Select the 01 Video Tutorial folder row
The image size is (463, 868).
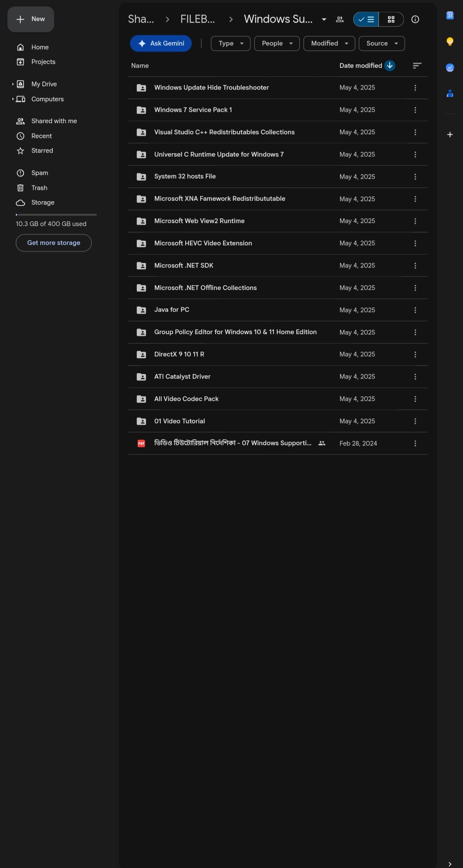pos(278,421)
